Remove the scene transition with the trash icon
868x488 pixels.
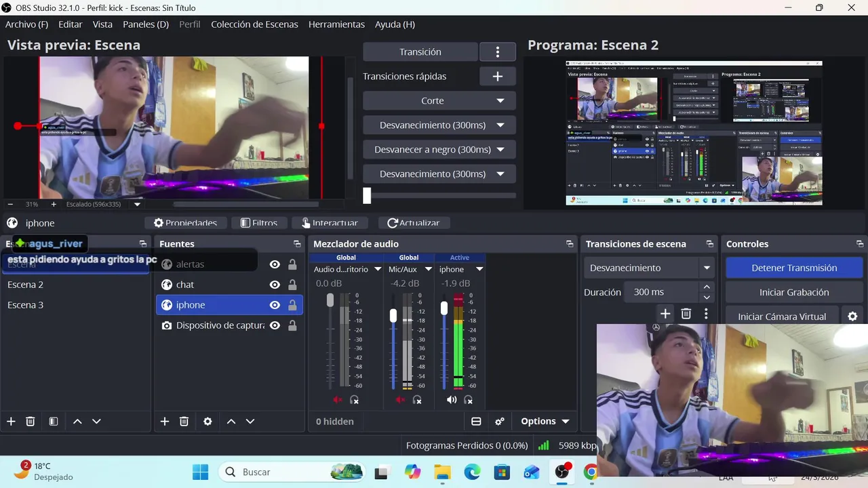686,314
